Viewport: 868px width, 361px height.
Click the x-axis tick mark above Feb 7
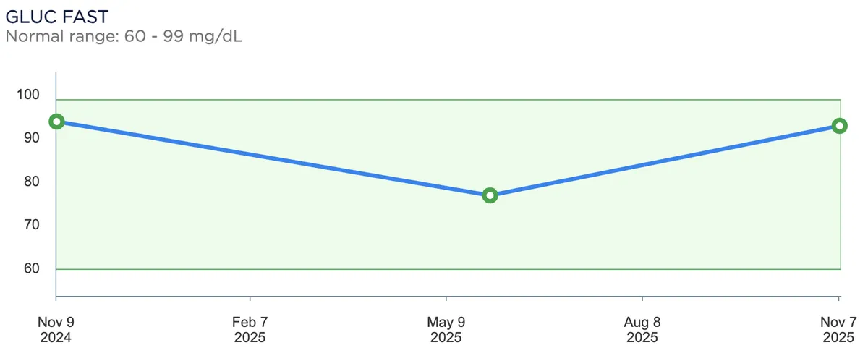point(250,299)
